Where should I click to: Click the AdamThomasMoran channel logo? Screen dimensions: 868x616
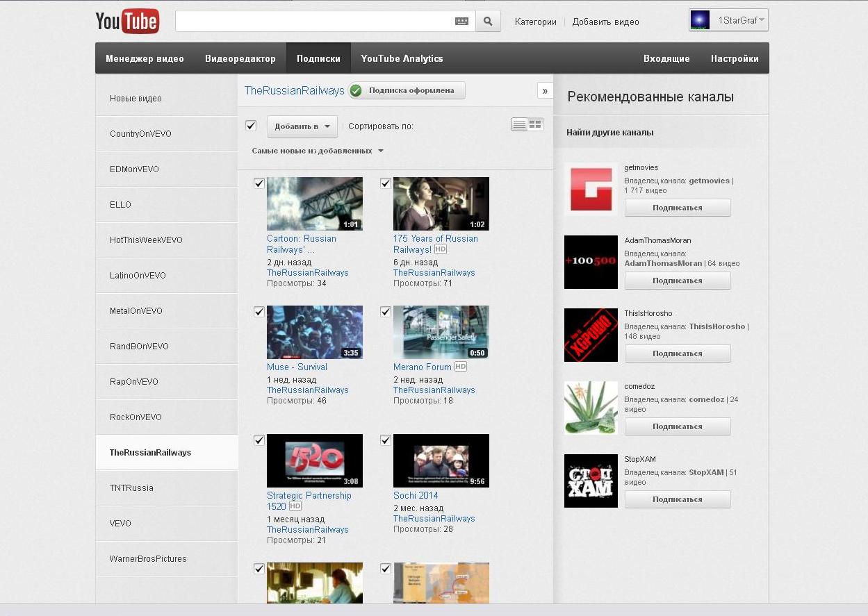coord(591,262)
